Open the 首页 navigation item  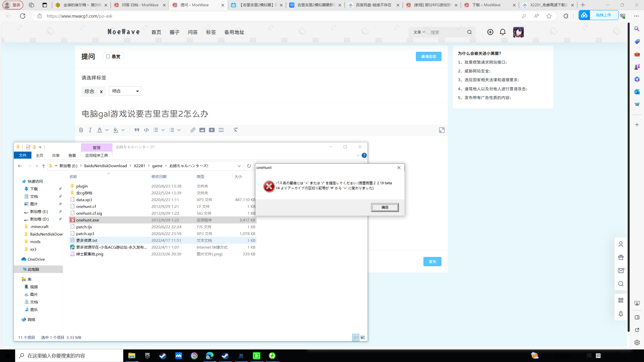pyautogui.click(x=156, y=32)
